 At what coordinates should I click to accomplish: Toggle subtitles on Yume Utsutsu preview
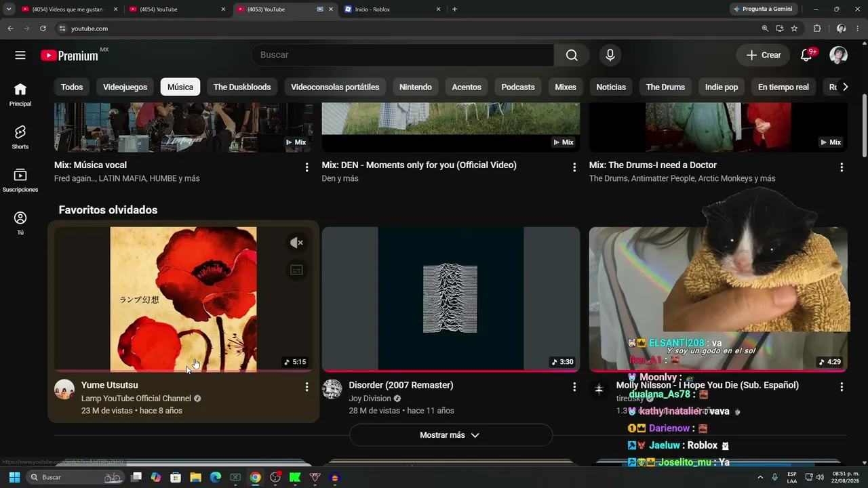click(x=296, y=270)
